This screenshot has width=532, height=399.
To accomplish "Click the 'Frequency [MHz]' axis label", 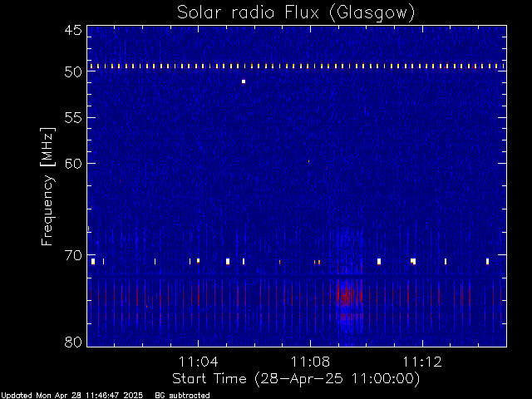I will coord(47,186).
